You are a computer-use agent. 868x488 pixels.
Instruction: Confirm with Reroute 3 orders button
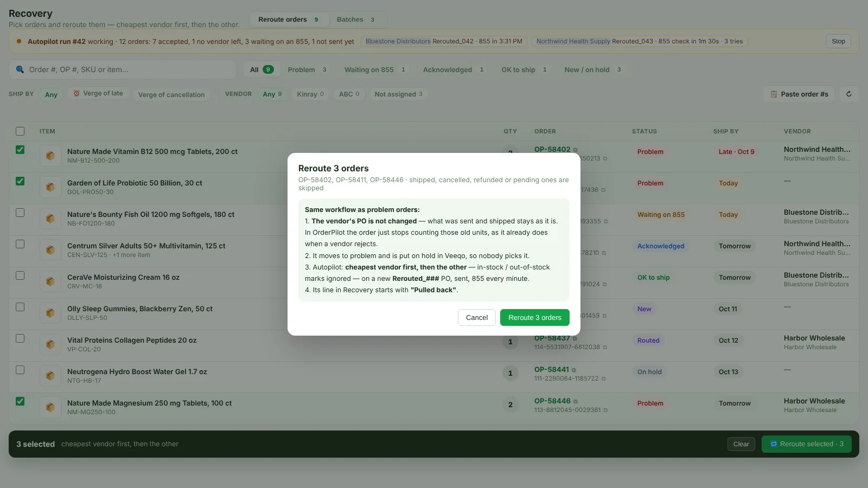point(535,318)
